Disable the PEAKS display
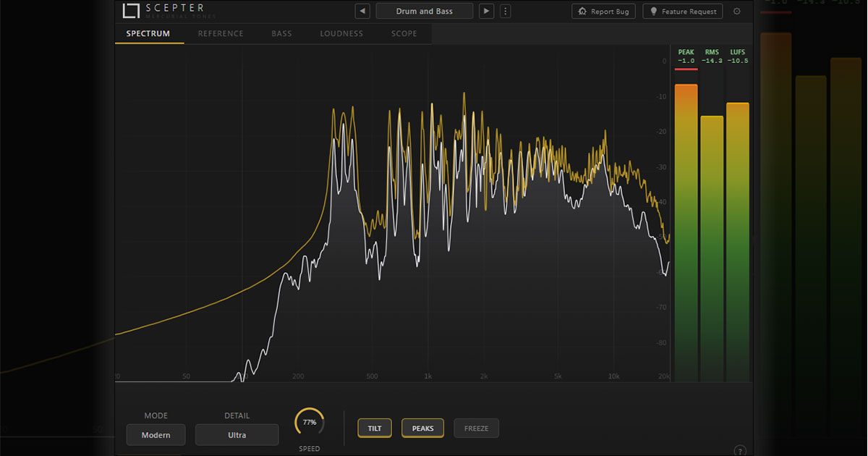Image resolution: width=868 pixels, height=456 pixels. [x=422, y=428]
